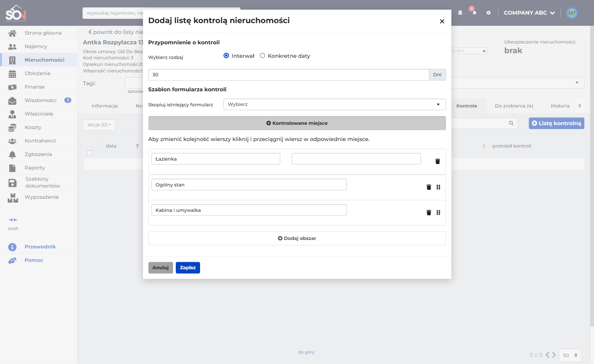Delete the Łazienka area row

(x=438, y=161)
